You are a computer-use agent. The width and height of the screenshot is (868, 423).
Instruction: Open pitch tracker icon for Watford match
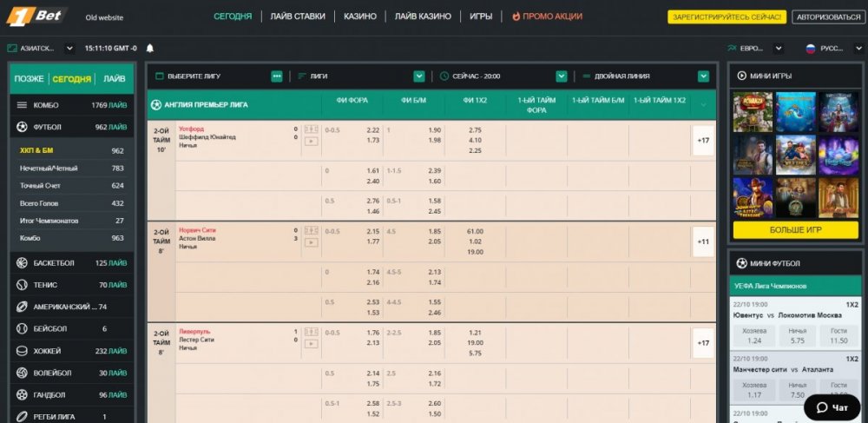click(311, 129)
